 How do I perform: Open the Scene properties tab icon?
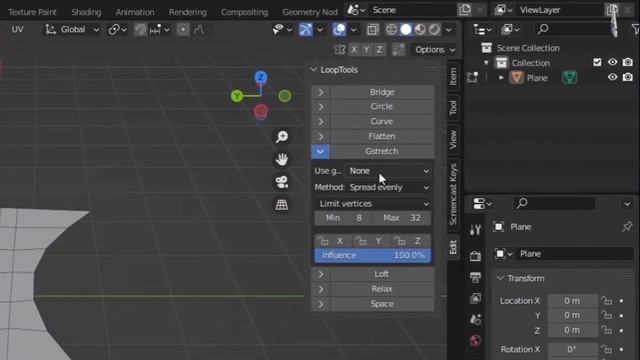point(475,319)
